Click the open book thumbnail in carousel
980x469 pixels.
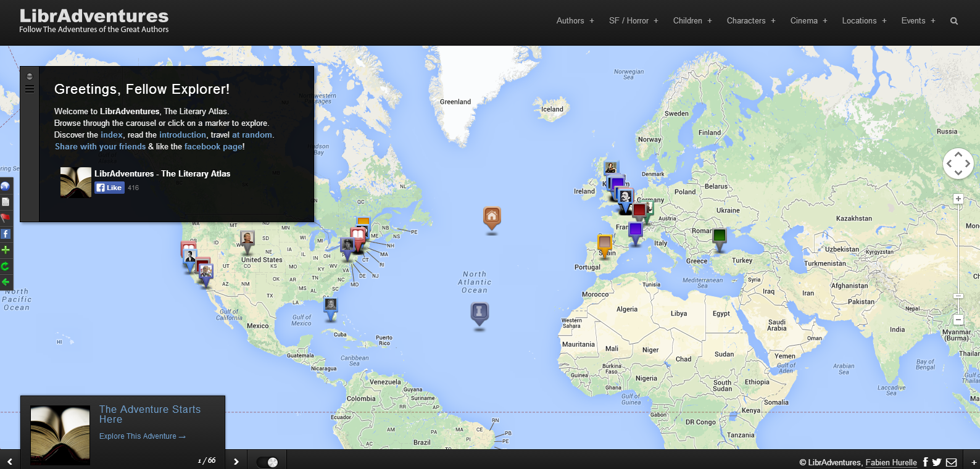tap(60, 435)
